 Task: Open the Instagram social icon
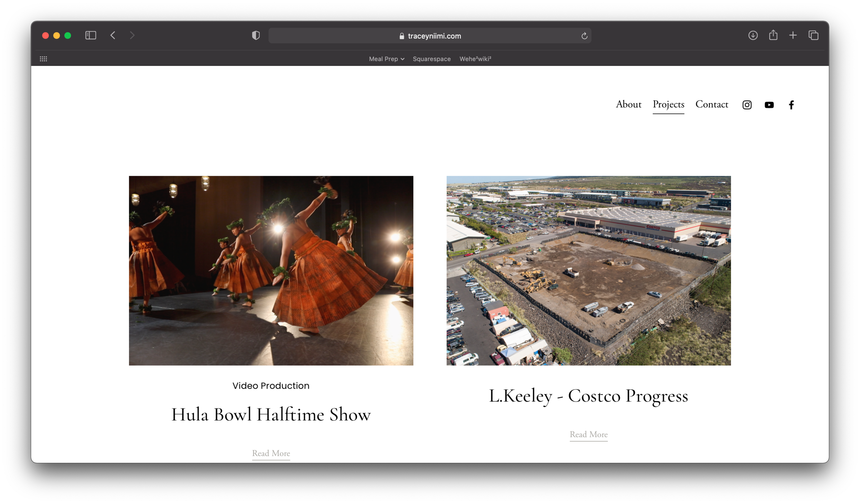click(x=747, y=105)
